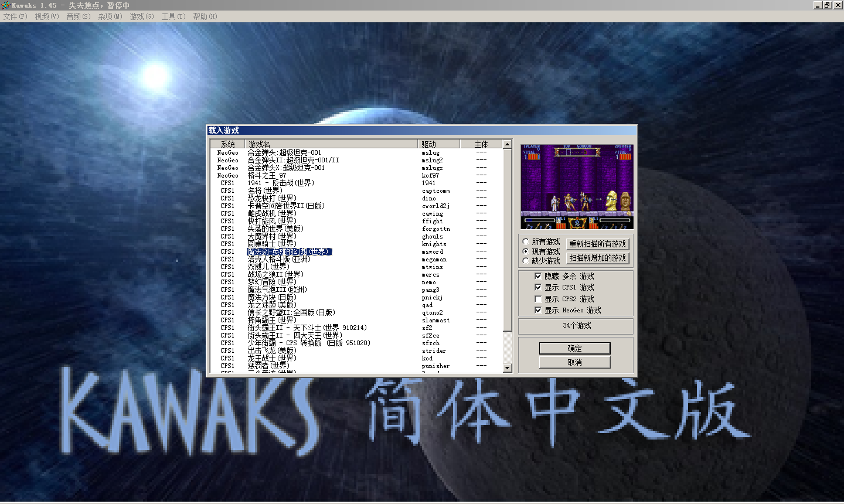Select the 1941 - 反击战 row
844x504 pixels.
click(x=356, y=183)
